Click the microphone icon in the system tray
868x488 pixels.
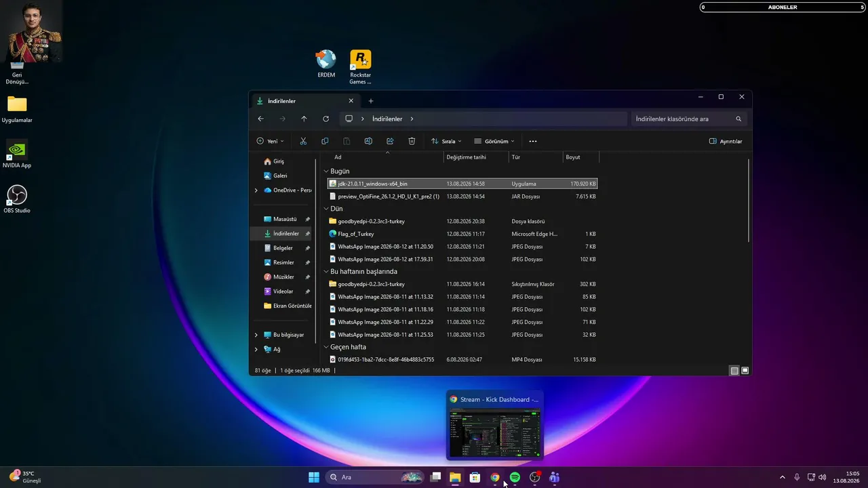(x=797, y=477)
